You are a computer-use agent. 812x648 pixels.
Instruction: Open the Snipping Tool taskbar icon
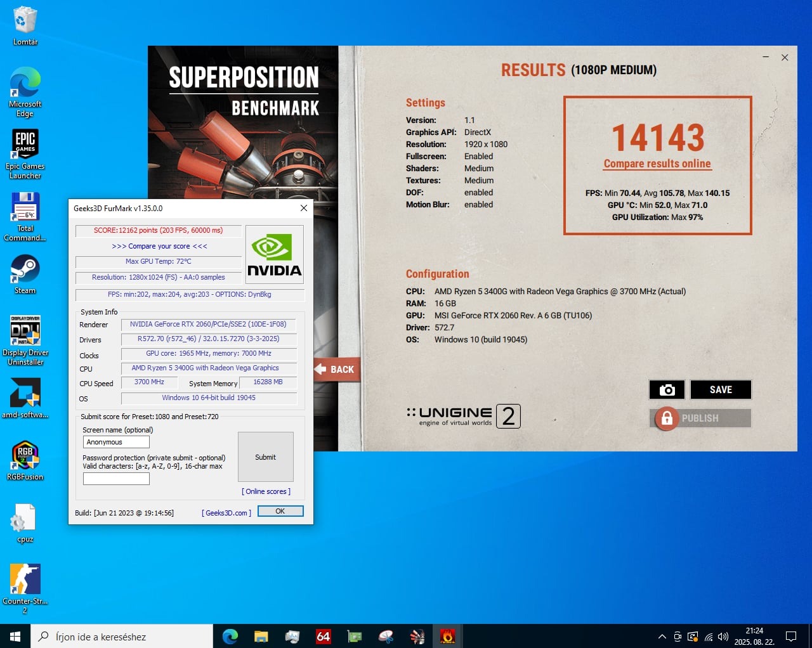pyautogui.click(x=385, y=636)
